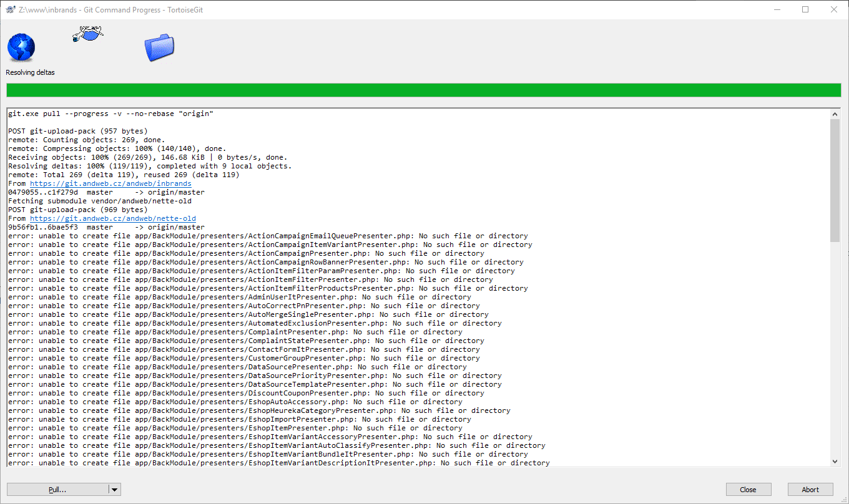The image size is (849, 504).
Task: Click the ActionItemFilterParamPresenter.php error line
Action: pyautogui.click(x=262, y=271)
